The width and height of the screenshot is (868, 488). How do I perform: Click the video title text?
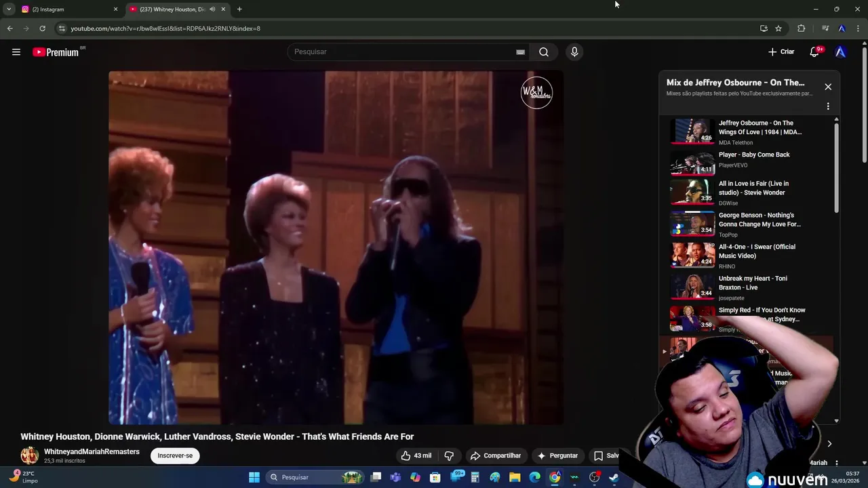[217, 436]
